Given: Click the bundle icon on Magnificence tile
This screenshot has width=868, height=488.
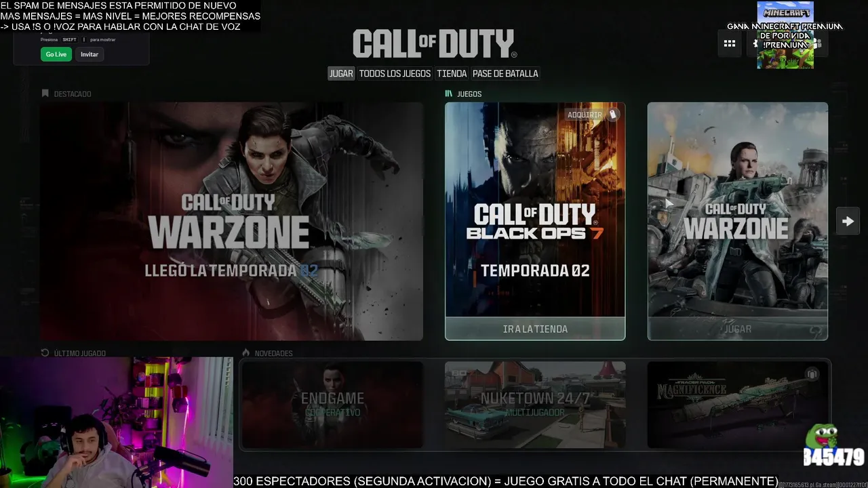Looking at the screenshot, I should [812, 374].
